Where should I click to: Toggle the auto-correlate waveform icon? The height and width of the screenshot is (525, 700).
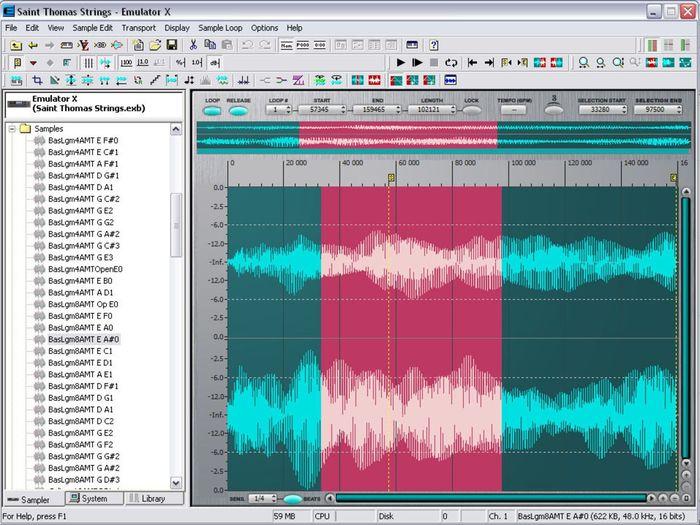pyautogui.click(x=105, y=62)
